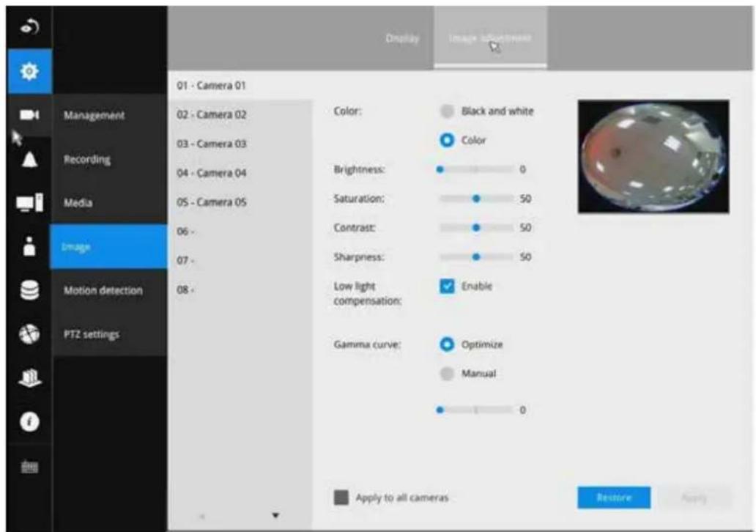Screen dimensions: 756x532
Task: Click the Restore button
Action: [614, 498]
